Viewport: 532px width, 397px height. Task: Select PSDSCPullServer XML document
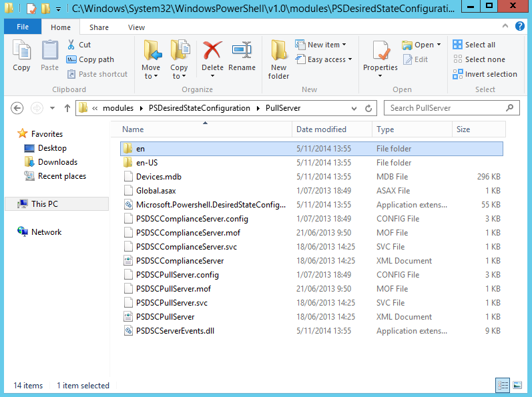tap(312, 317)
